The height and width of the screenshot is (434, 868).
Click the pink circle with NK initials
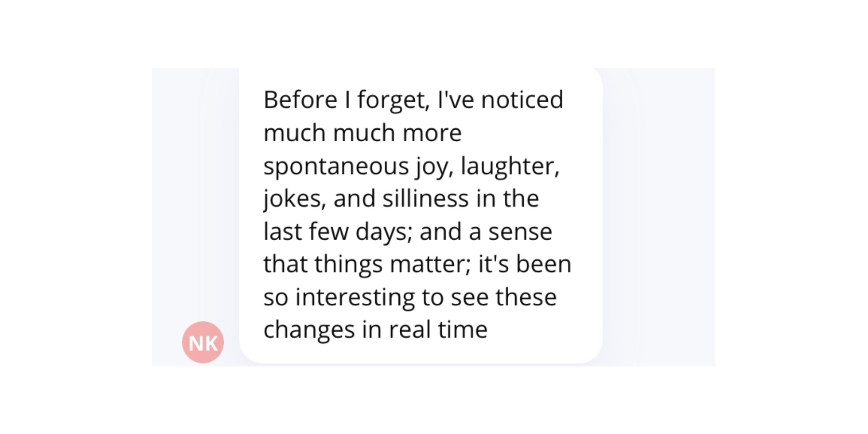click(x=203, y=342)
